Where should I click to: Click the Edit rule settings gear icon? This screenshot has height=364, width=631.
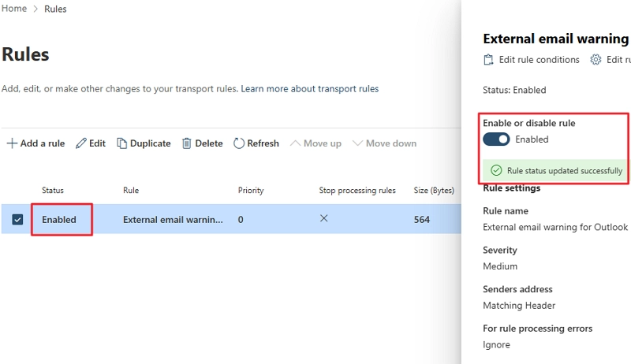point(596,60)
